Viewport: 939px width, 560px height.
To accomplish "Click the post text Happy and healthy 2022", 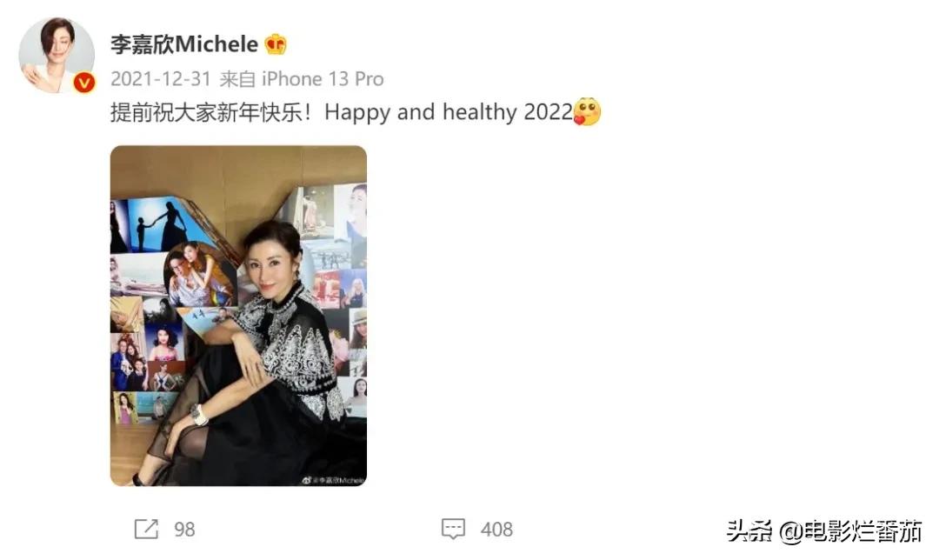I will 449,112.
